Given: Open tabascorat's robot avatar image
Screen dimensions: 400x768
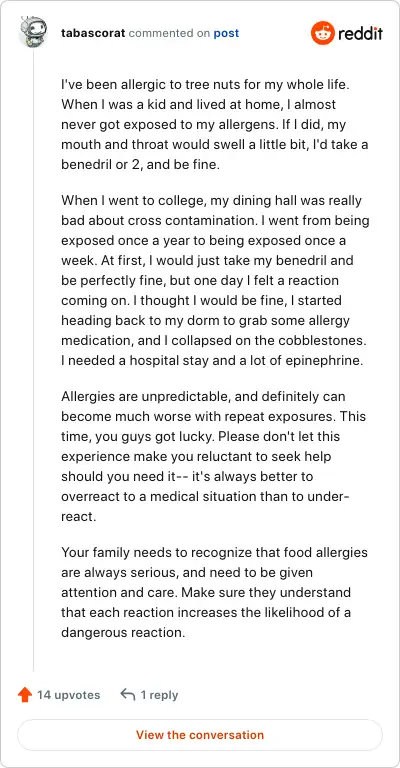Looking at the screenshot, I should [33, 32].
